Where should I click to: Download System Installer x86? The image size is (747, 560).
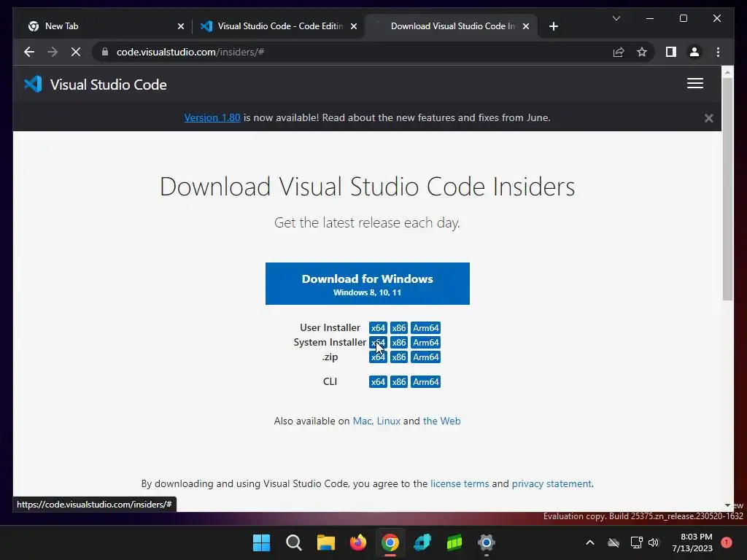pyautogui.click(x=399, y=343)
